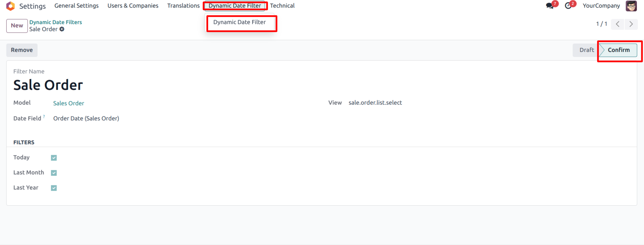Image resolution: width=644 pixels, height=245 pixels.
Task: Click the FILTERS section heading
Action: pyautogui.click(x=24, y=142)
